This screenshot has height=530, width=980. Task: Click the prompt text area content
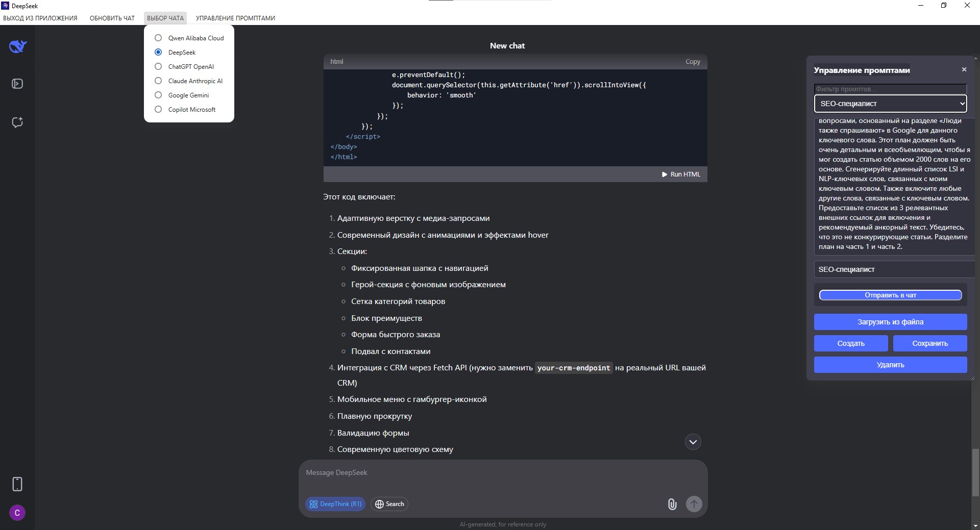pos(894,187)
